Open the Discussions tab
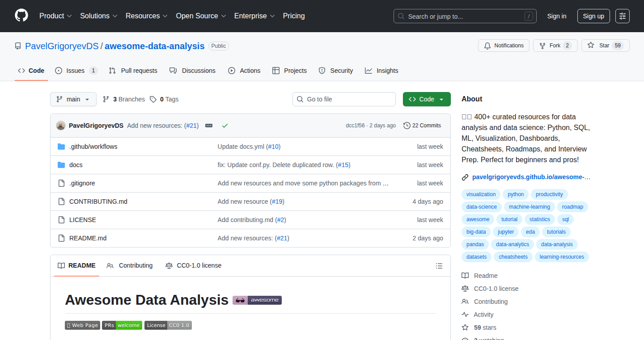This screenshot has height=340, width=644. point(192,71)
